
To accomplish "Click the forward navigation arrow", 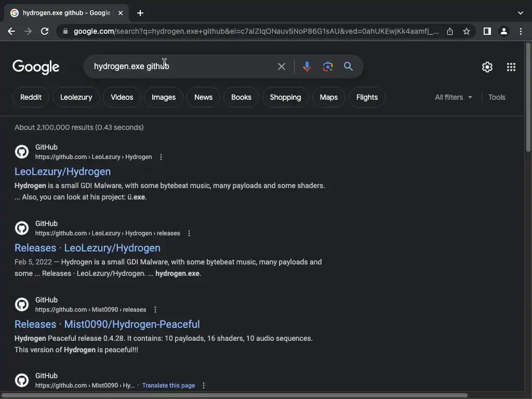I will pyautogui.click(x=28, y=31).
